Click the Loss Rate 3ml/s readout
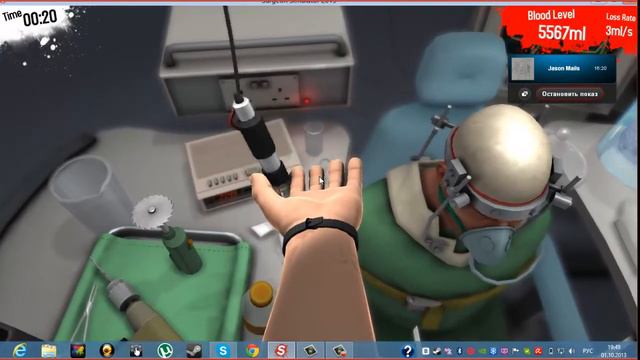This screenshot has width=640, height=360. (620, 24)
